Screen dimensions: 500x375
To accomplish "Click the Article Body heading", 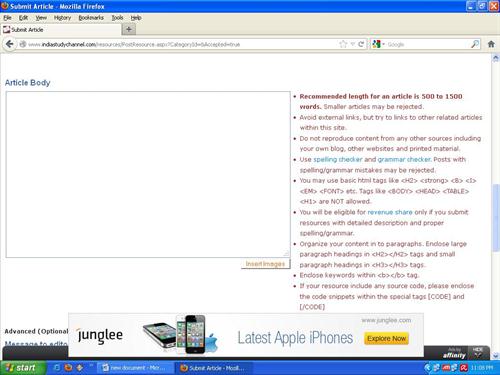I will pyautogui.click(x=27, y=82).
